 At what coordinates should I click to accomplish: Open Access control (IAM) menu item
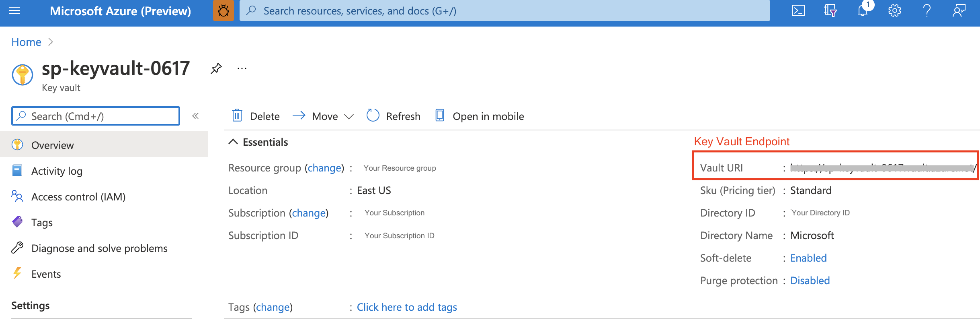(78, 197)
